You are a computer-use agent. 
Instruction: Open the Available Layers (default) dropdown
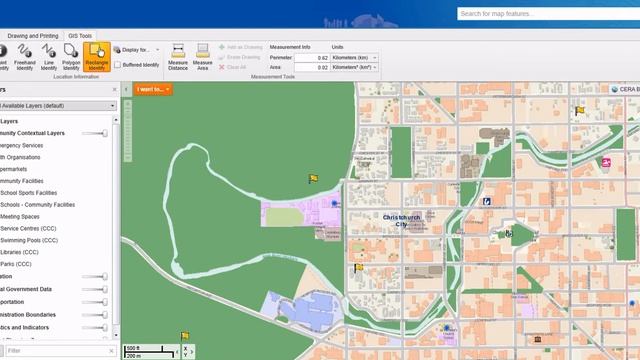(x=58, y=106)
